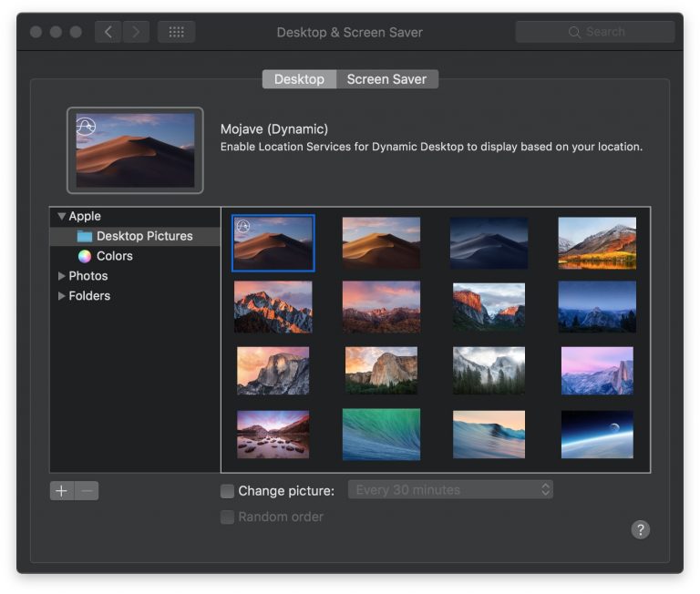Expand the Photos section triangle
Image resolution: width=700 pixels, height=594 pixels.
(x=62, y=276)
